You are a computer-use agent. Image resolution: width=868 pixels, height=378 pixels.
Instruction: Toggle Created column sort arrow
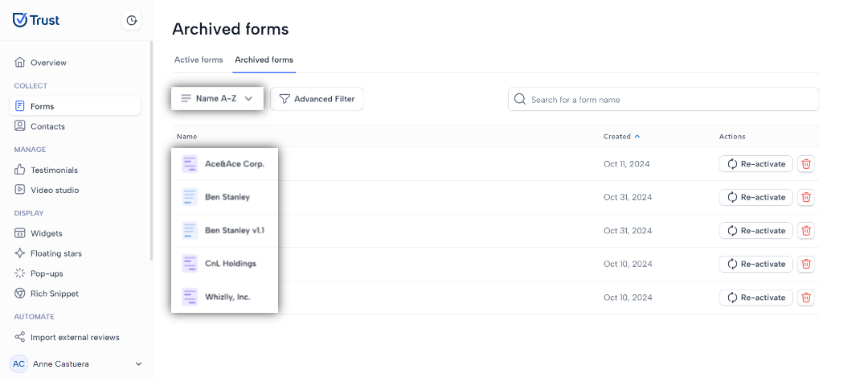click(637, 137)
